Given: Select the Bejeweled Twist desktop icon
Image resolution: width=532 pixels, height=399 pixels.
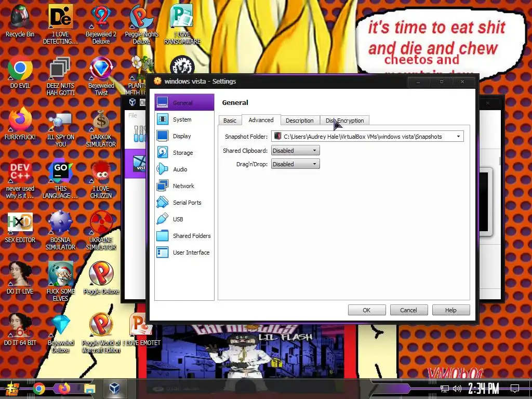Looking at the screenshot, I should coord(101,76).
